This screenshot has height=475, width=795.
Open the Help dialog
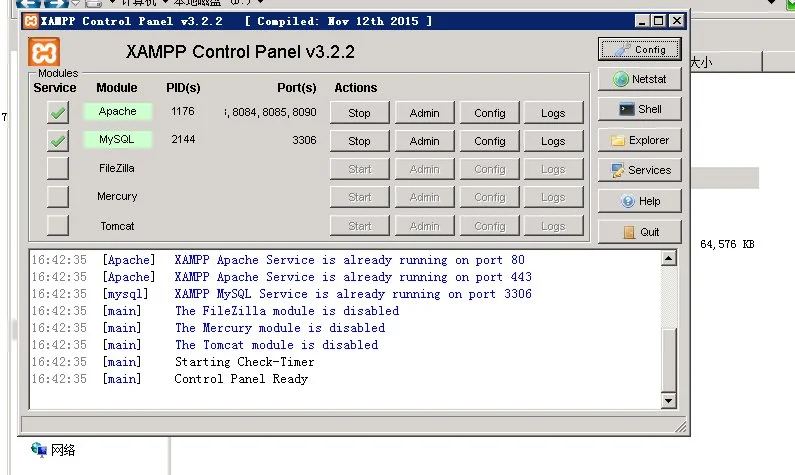640,201
